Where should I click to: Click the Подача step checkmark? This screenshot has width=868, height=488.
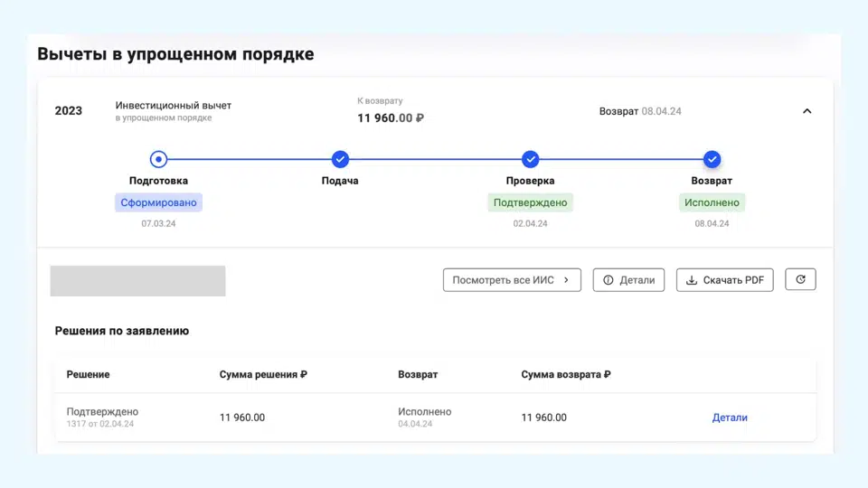coord(340,159)
